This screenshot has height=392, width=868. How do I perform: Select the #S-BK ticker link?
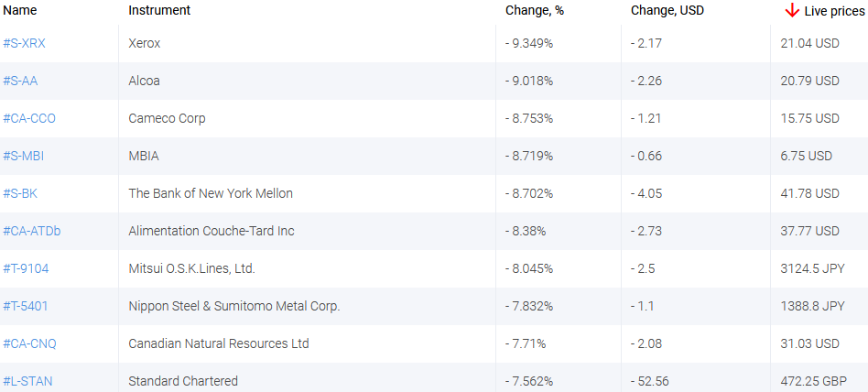pyautogui.click(x=20, y=193)
